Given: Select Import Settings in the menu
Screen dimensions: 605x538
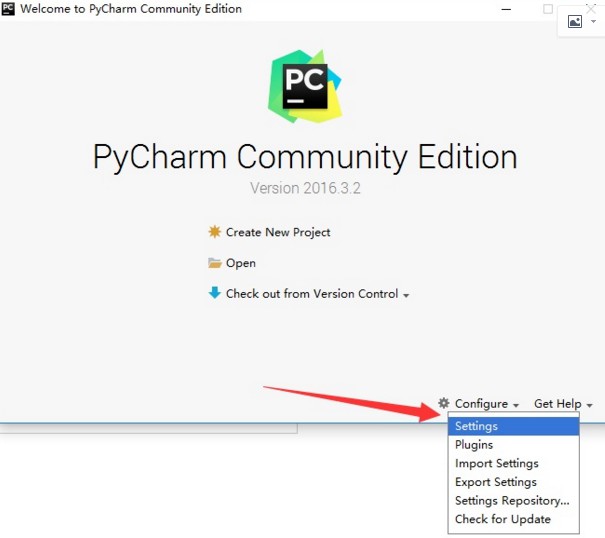Looking at the screenshot, I should coord(514,463).
